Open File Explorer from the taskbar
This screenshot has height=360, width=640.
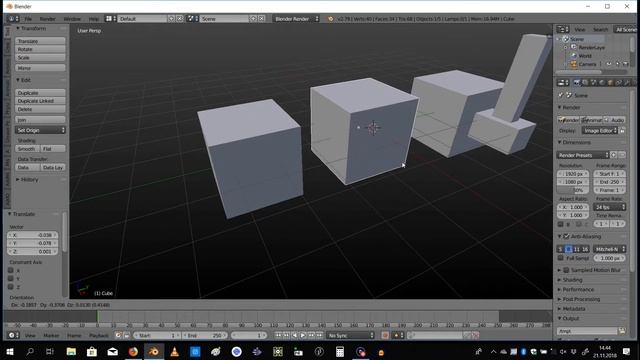[x=71, y=351]
